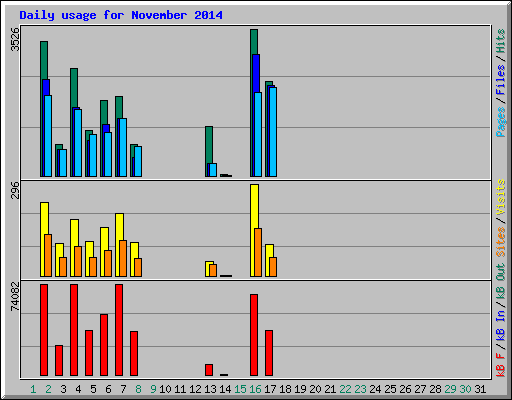Click day 14 on the x-axis
This screenshot has height=400, width=512.
pos(225,389)
